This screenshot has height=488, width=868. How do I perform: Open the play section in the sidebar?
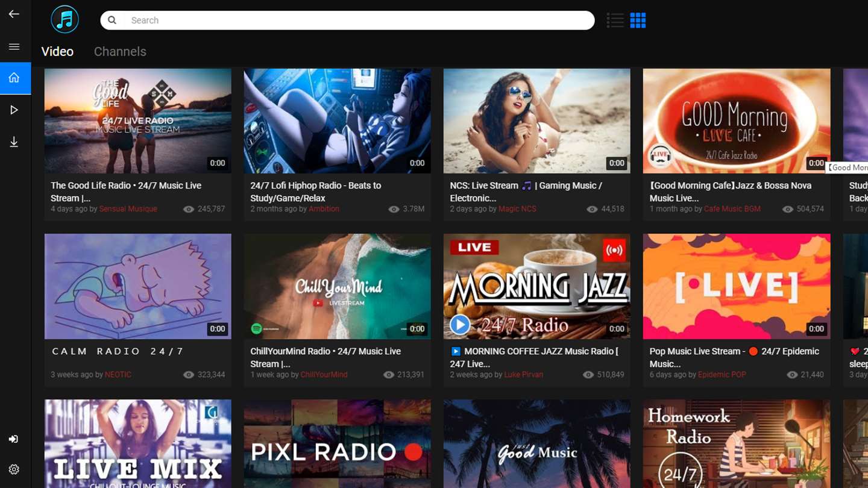14,110
